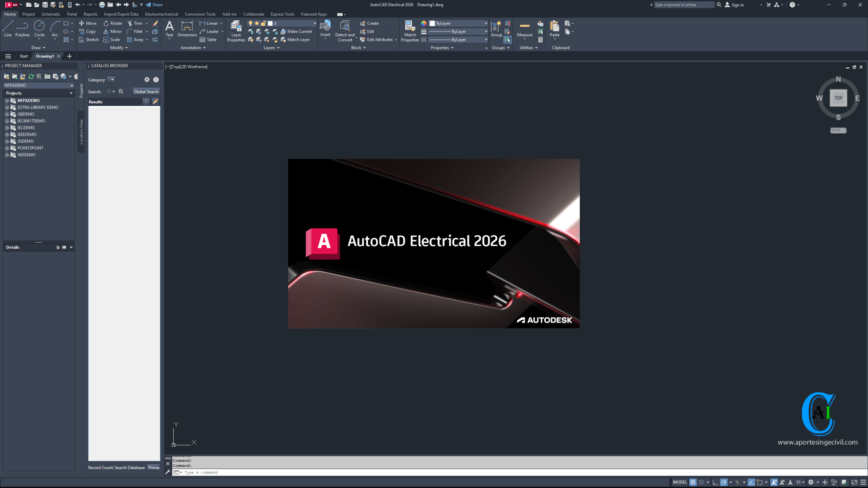Select the Mirror tool

click(x=112, y=31)
